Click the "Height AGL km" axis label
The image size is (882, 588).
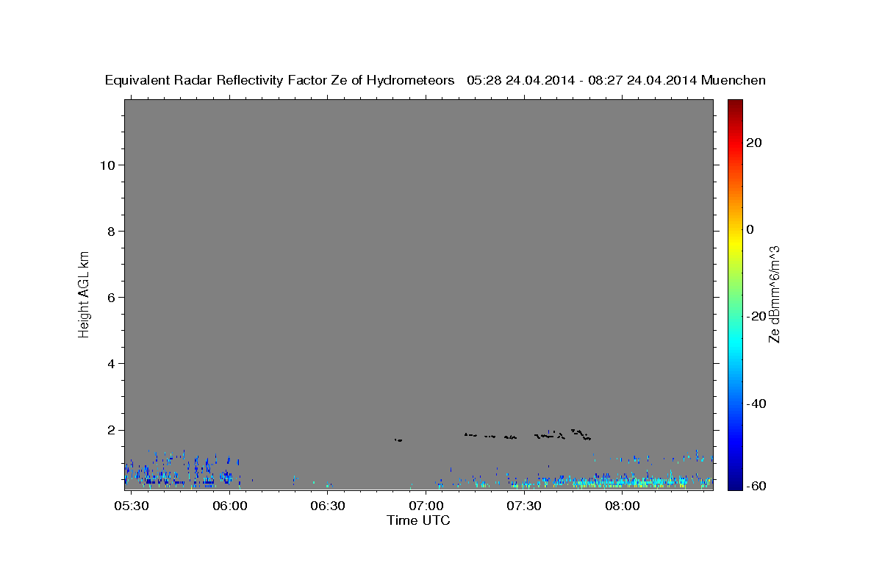[84, 293]
